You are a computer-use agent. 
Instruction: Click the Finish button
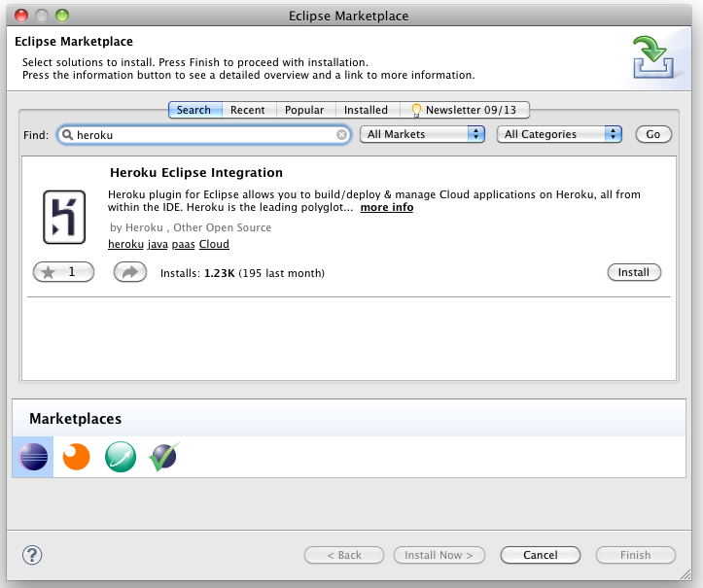tap(635, 555)
